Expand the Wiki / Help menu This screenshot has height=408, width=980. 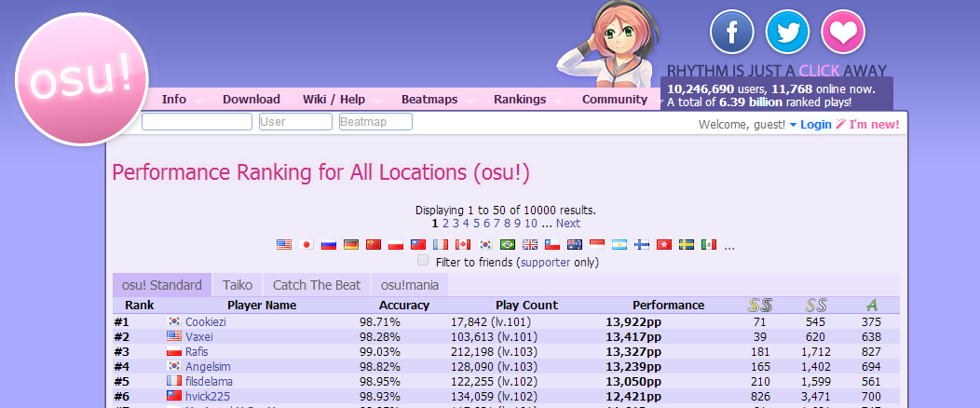[333, 100]
